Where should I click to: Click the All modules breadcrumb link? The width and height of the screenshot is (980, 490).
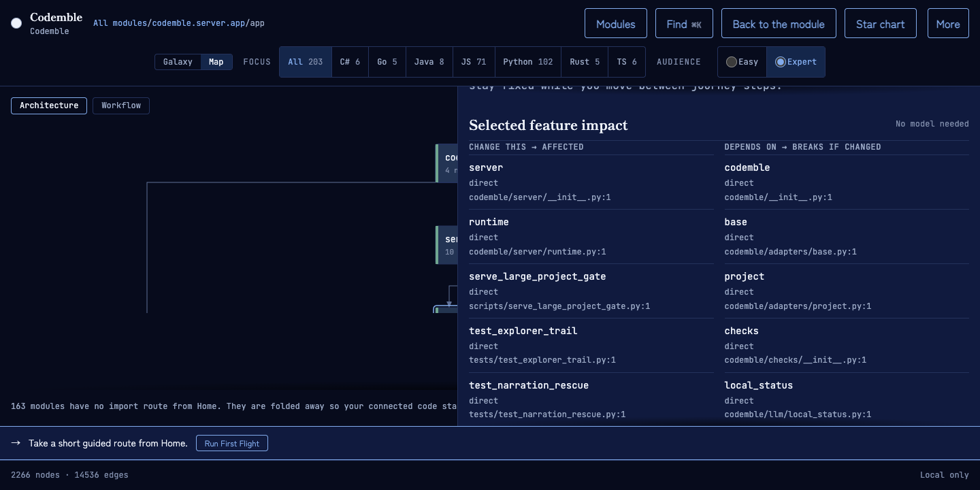tap(119, 23)
